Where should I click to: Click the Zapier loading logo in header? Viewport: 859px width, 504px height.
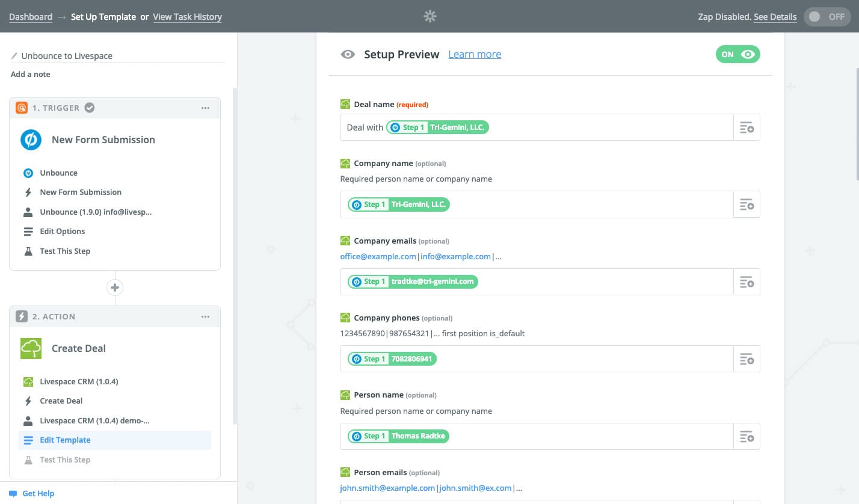(429, 16)
